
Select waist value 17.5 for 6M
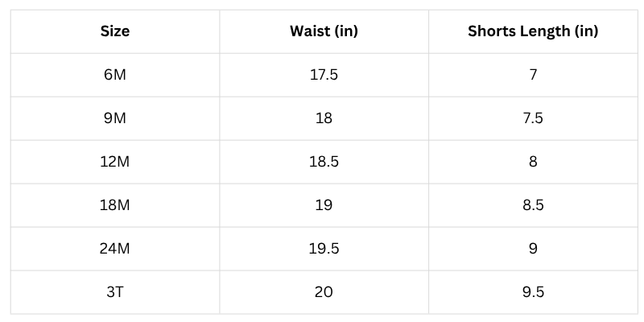[324, 75]
